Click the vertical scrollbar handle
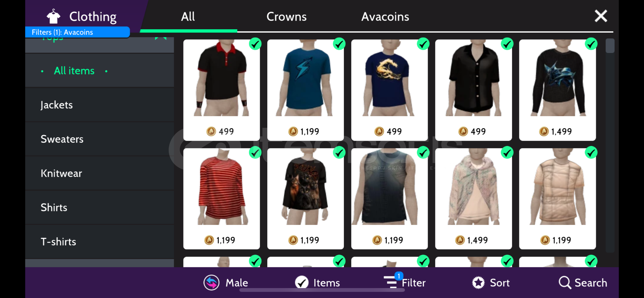 (x=610, y=46)
